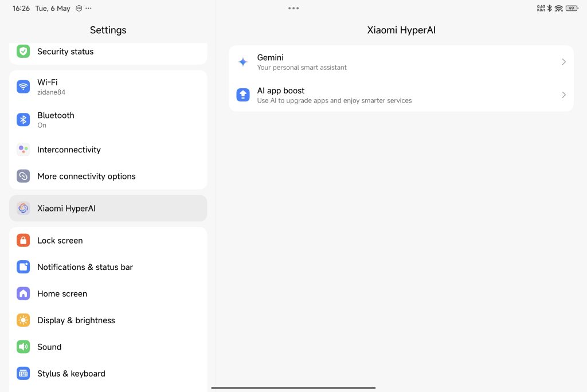Tap the Bluetooth settings icon

pos(23,120)
